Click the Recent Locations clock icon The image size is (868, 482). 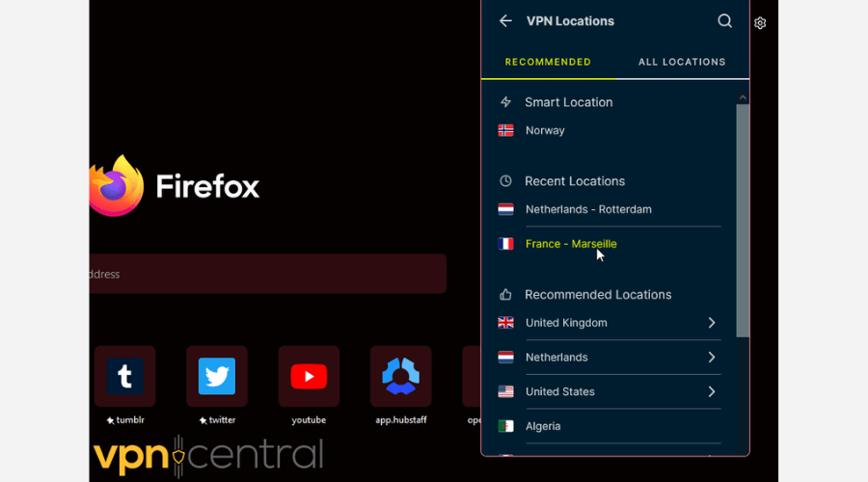pyautogui.click(x=505, y=181)
